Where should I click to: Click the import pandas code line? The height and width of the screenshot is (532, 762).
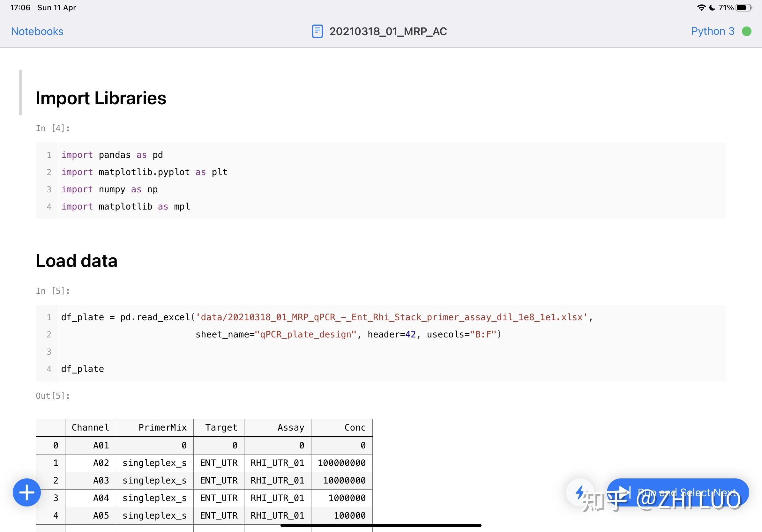point(112,155)
